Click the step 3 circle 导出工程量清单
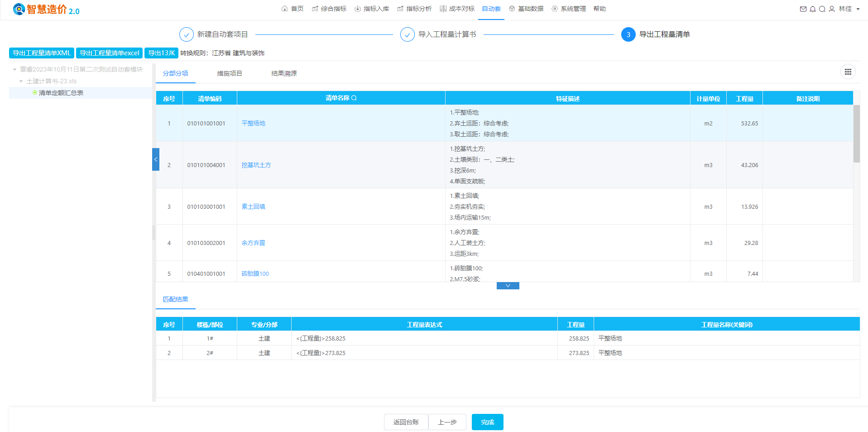 coord(628,34)
